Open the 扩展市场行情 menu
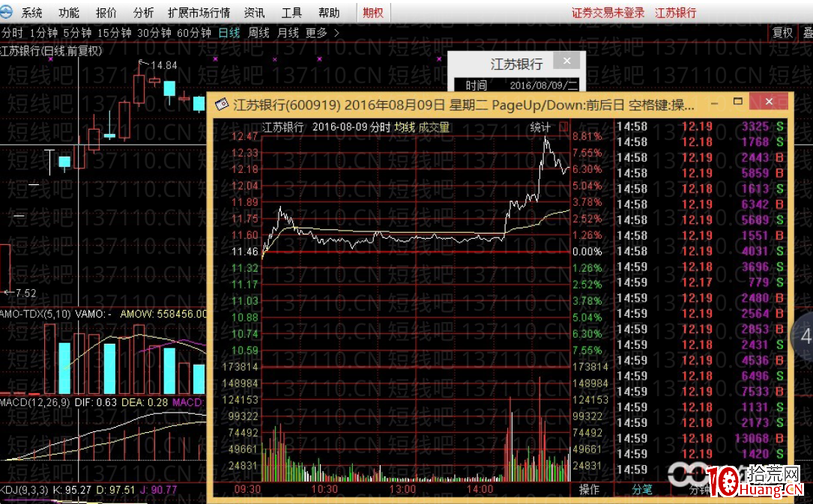 (199, 13)
